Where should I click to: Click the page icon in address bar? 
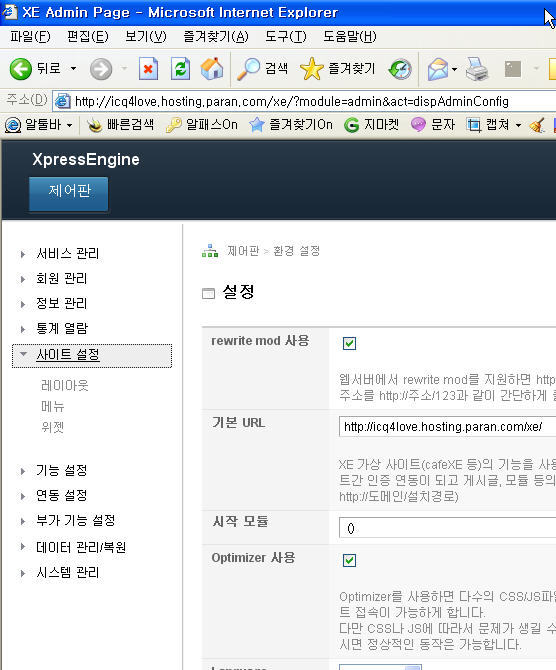click(62, 101)
